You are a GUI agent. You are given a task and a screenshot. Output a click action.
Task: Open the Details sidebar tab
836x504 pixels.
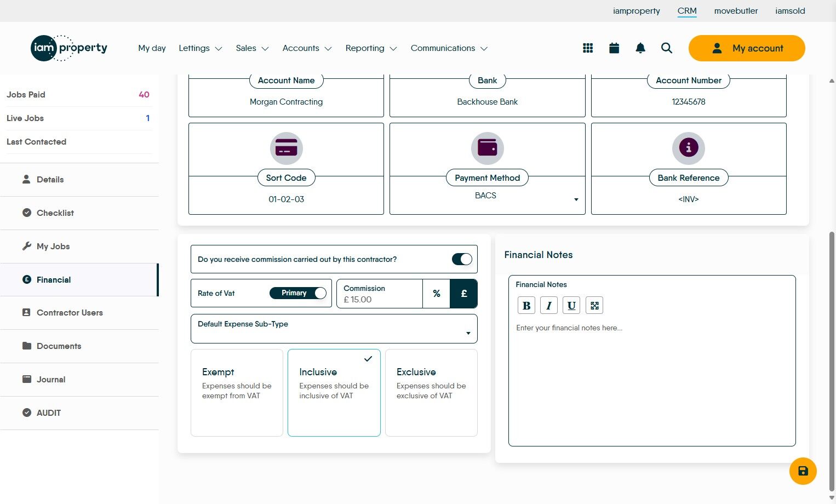(x=79, y=180)
